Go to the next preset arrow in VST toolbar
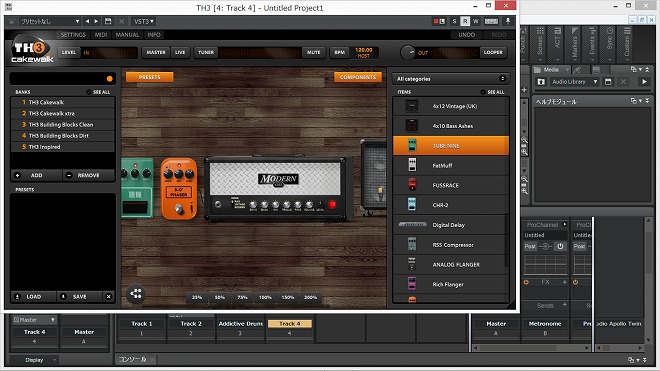The width and height of the screenshot is (660, 371). coord(96,21)
